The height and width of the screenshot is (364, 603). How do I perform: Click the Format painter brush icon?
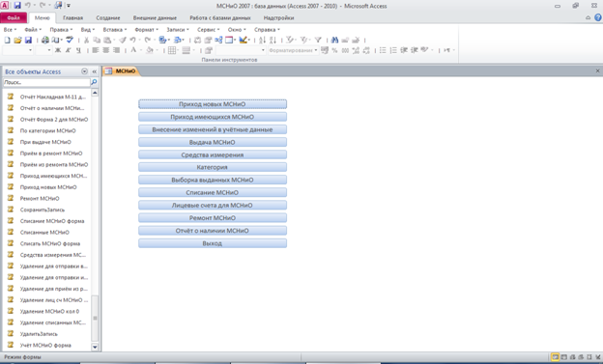click(x=123, y=40)
